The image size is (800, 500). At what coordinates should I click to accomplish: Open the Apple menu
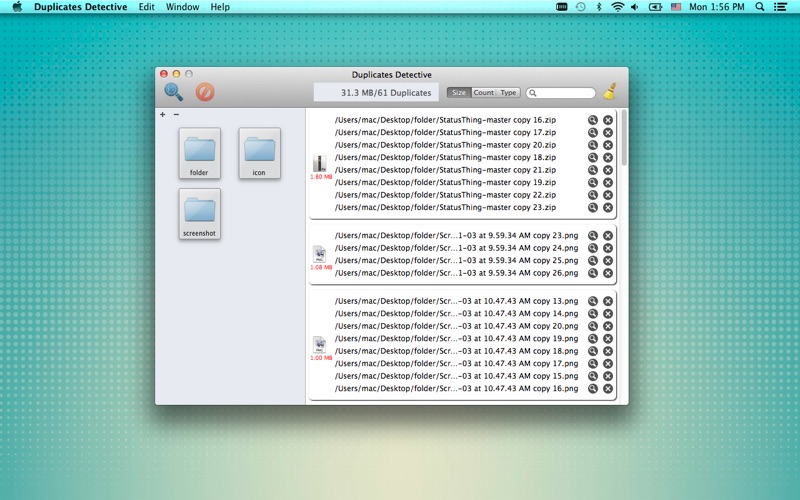[x=17, y=7]
